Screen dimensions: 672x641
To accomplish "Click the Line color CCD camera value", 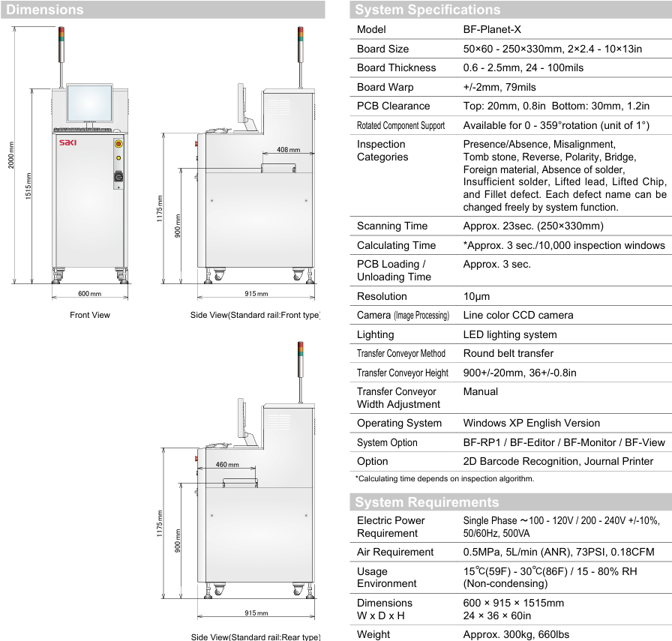I will pyautogui.click(x=517, y=315).
